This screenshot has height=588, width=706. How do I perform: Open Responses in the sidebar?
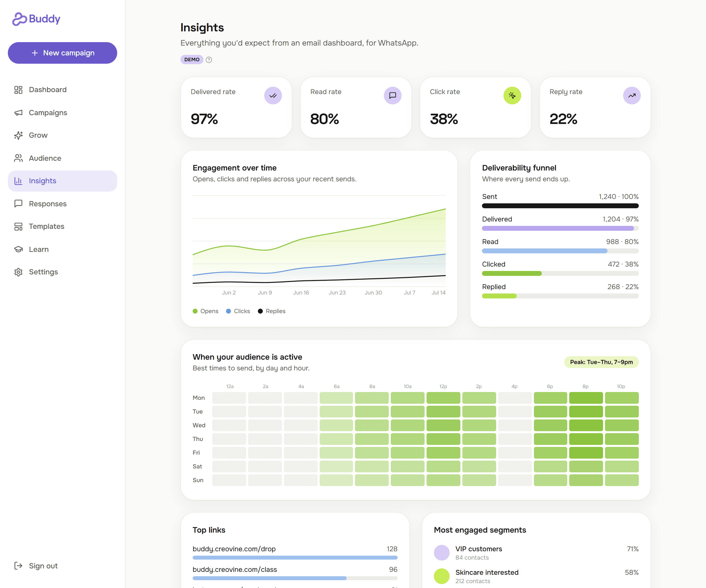tap(63, 204)
